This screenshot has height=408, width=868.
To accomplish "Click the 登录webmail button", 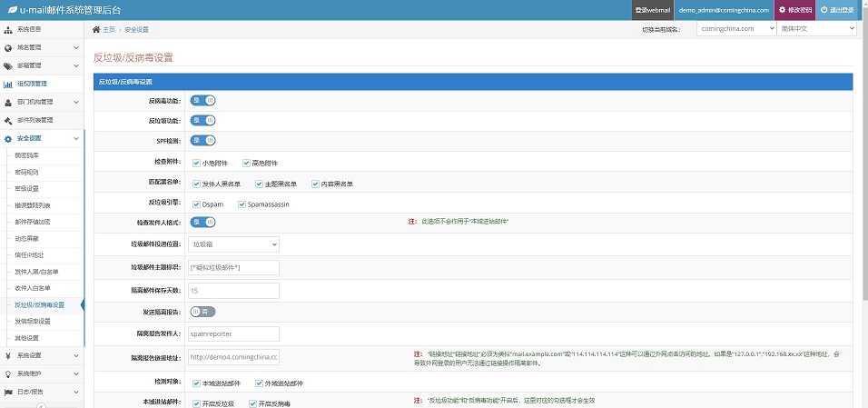I will click(x=653, y=10).
